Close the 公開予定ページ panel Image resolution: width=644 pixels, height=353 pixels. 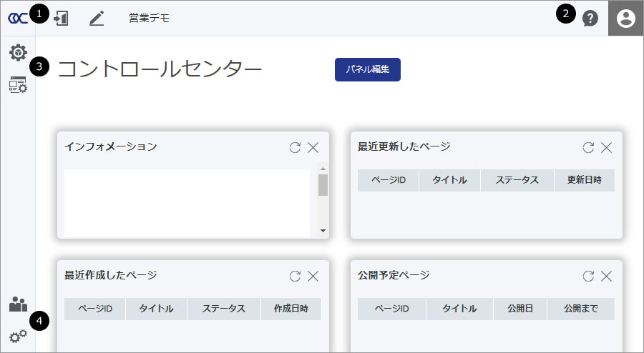coord(606,276)
